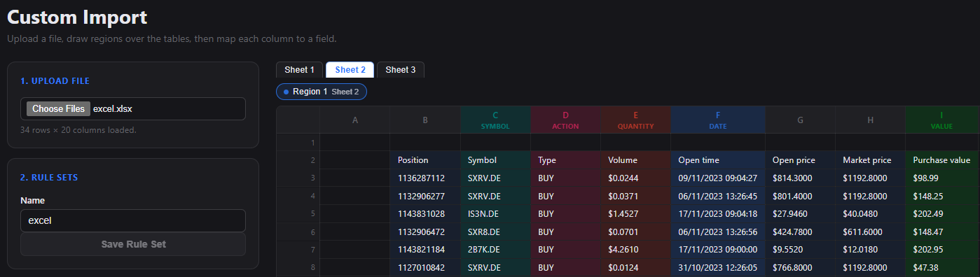
Task: Switch to the Sheet 2 tab
Action: [350, 70]
